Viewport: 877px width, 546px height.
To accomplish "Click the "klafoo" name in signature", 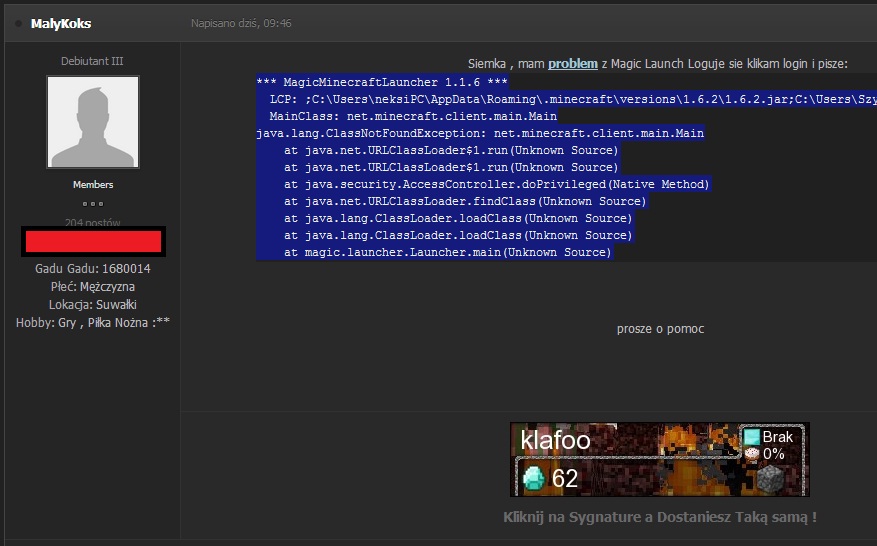I will [555, 440].
